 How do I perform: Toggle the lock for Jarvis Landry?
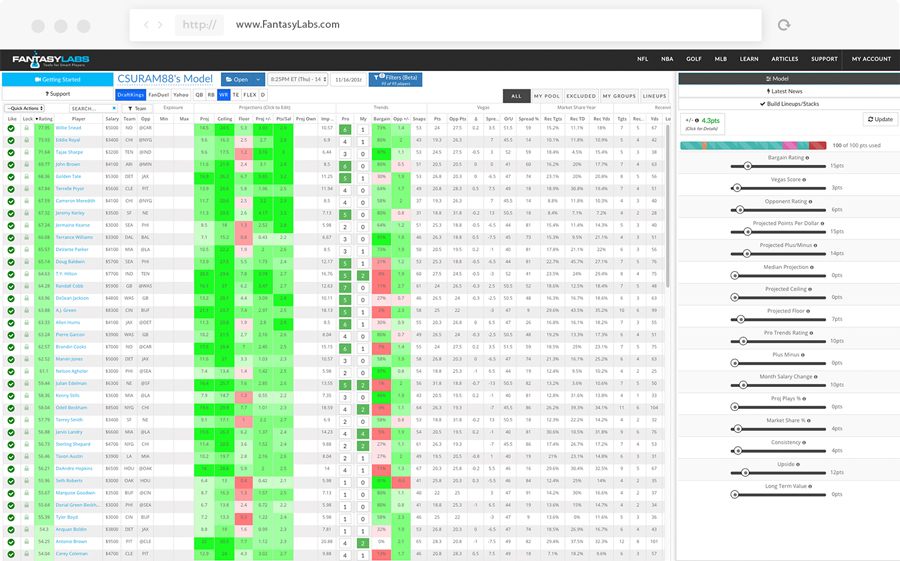click(x=26, y=432)
